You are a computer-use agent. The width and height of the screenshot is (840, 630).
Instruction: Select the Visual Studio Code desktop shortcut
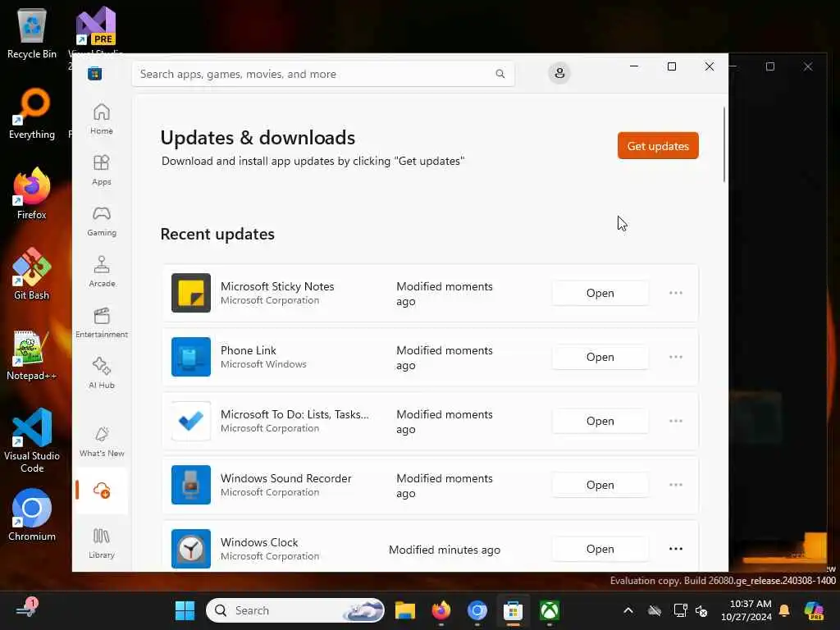pos(32,441)
